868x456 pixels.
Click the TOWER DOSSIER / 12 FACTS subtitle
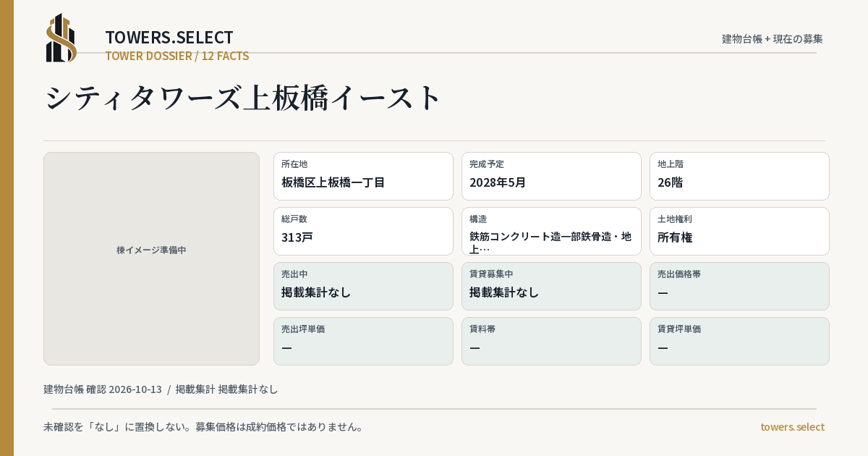pyautogui.click(x=177, y=56)
